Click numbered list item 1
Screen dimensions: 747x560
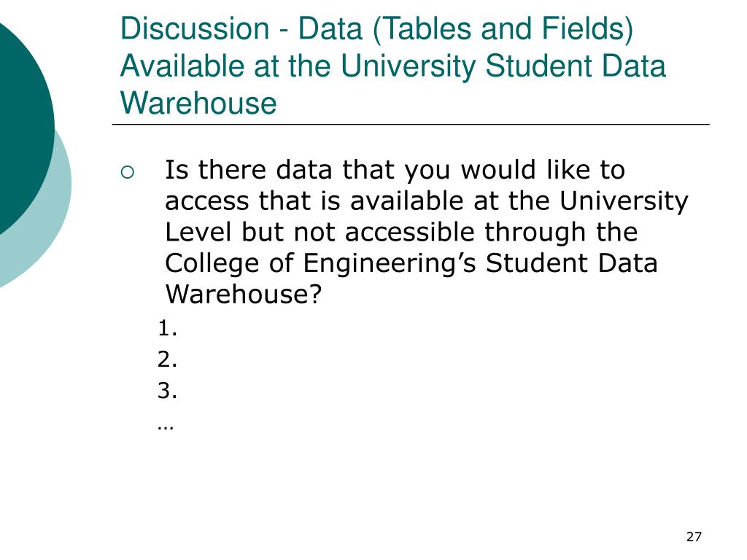[x=167, y=329]
